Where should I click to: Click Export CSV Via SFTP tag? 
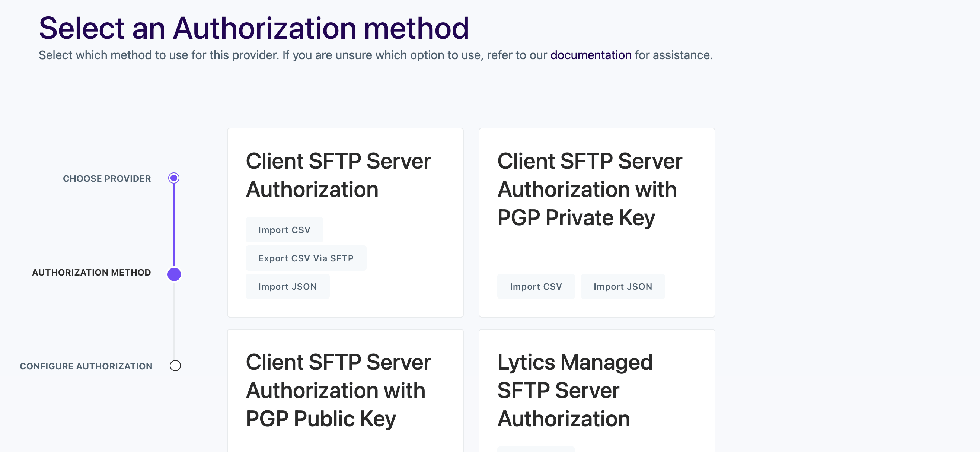click(x=306, y=258)
